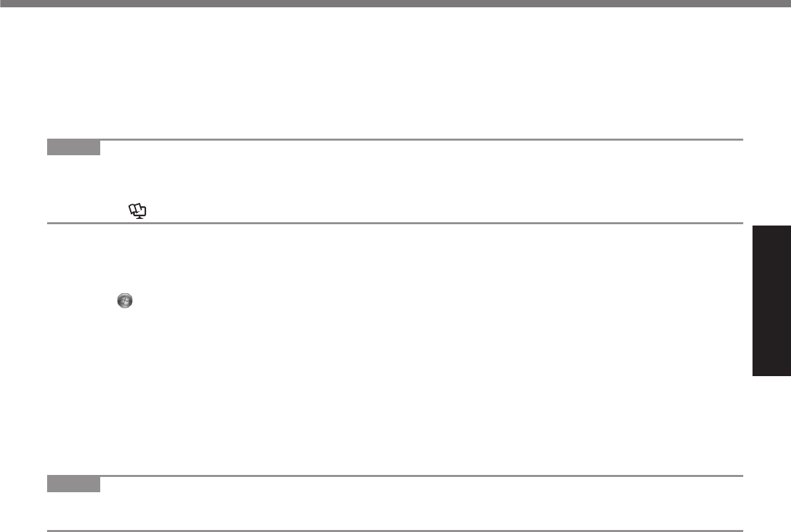Click the divider line beside lower gray box
The image size is (791, 532).
coord(421,476)
